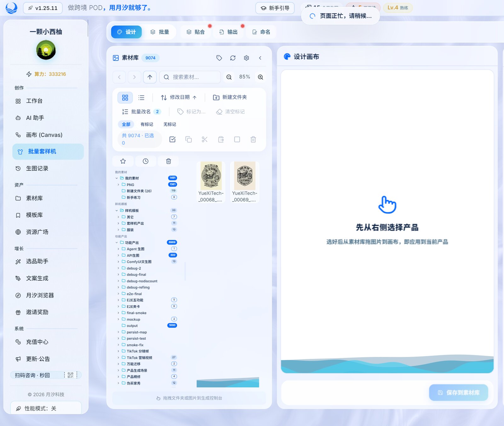Click the select-all checkbox icon

point(172,139)
